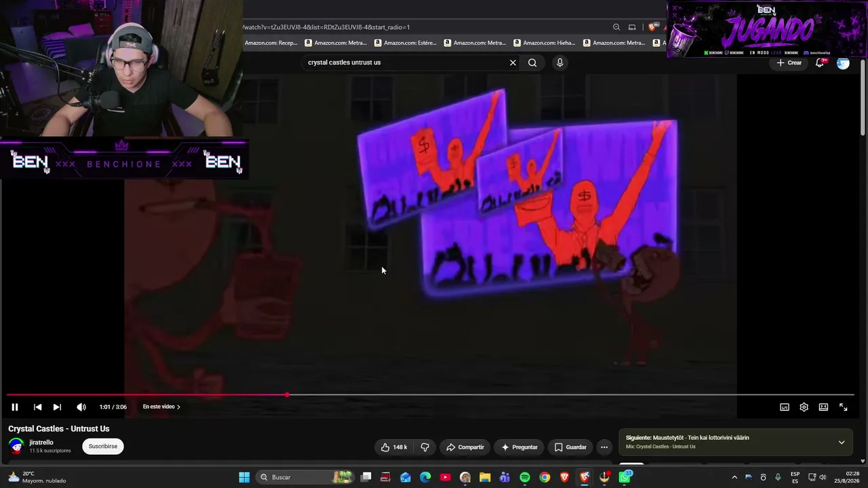This screenshot has height=488, width=868.
Task: Toggle subtitles on the video player
Action: coord(785,407)
